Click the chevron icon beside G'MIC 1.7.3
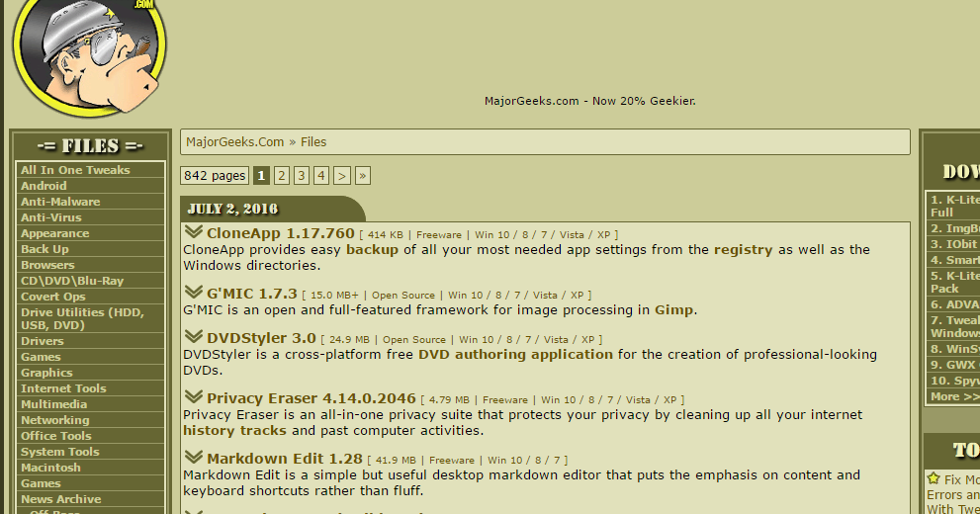980x514 pixels. pyautogui.click(x=194, y=293)
